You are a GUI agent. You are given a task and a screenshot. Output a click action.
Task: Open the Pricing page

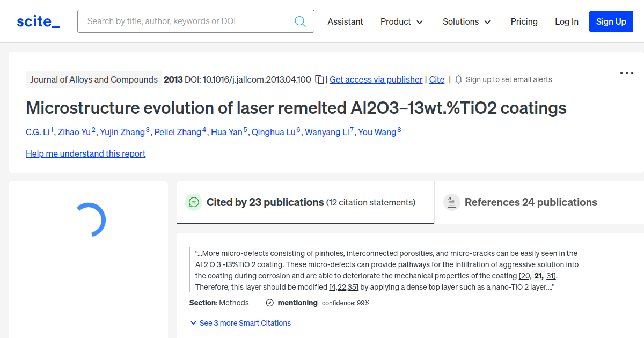click(x=524, y=21)
